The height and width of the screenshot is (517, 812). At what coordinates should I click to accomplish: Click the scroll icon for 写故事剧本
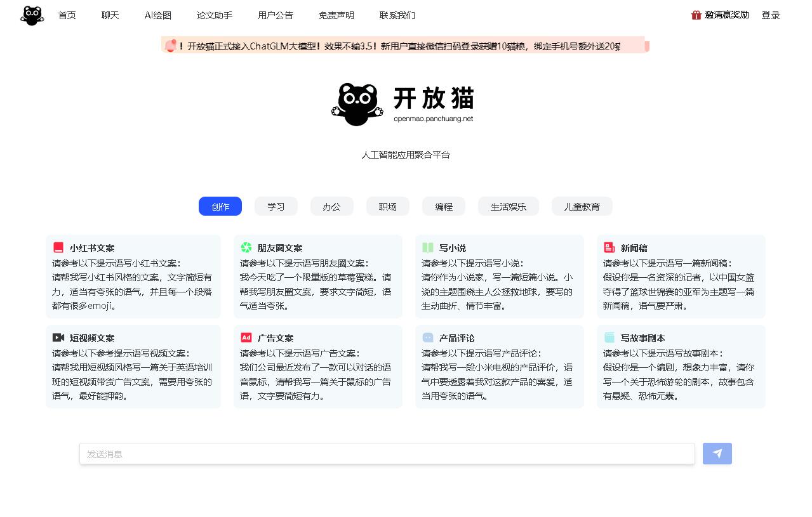click(609, 337)
